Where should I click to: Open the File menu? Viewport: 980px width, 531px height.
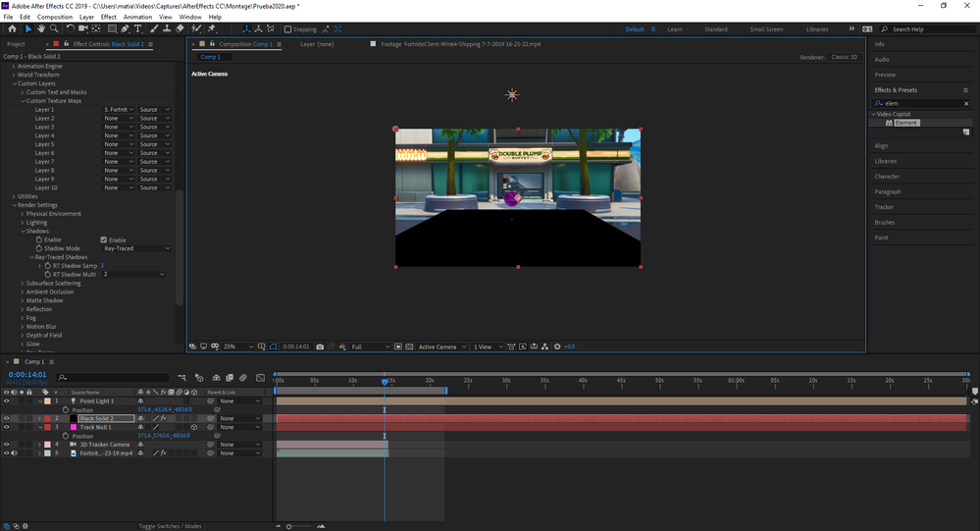(x=8, y=17)
